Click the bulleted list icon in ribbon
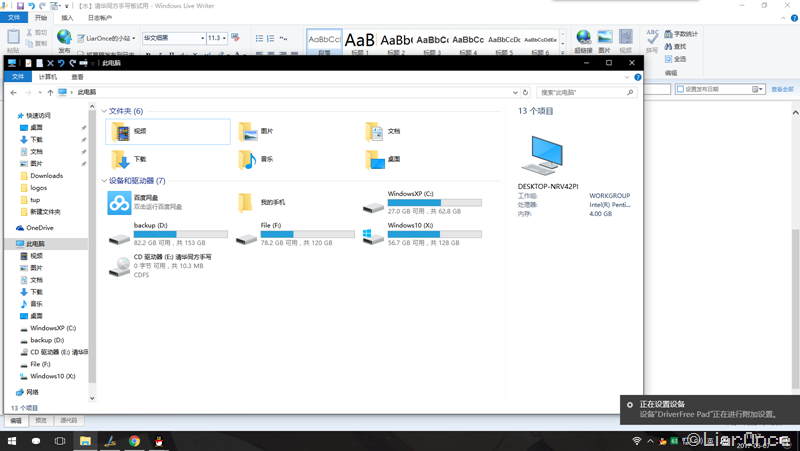The image size is (800, 451). point(259,38)
